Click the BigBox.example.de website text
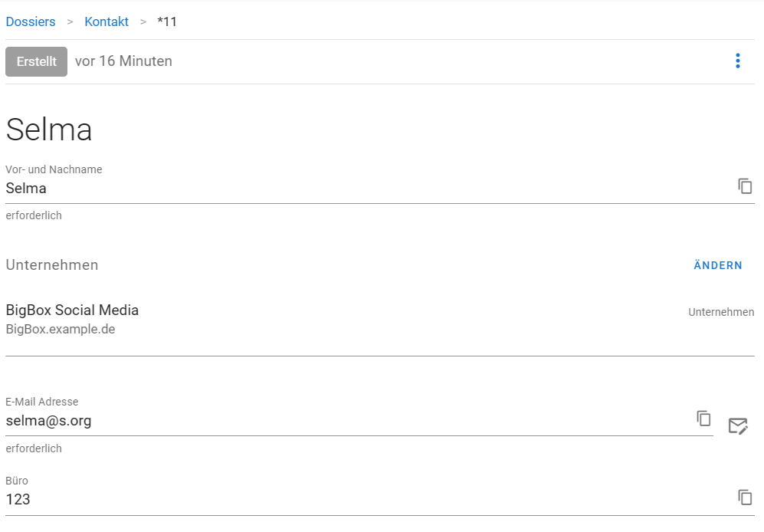The image size is (764, 532). (61, 329)
